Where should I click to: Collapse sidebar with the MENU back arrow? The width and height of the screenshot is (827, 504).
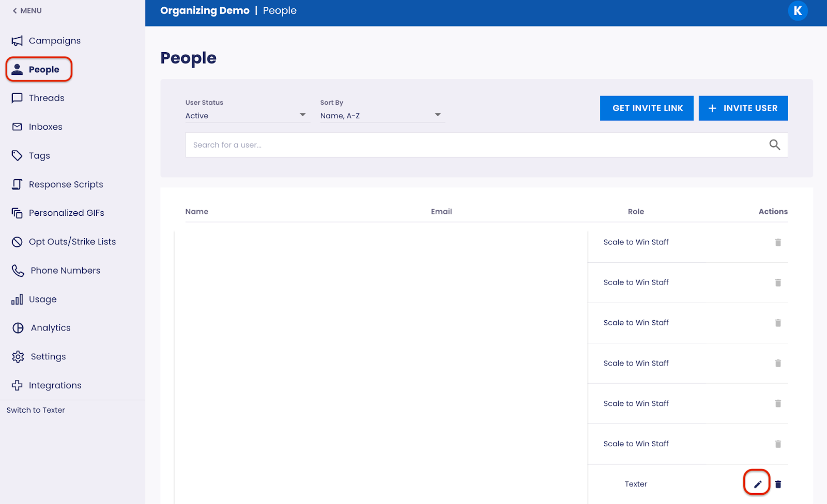coord(27,10)
